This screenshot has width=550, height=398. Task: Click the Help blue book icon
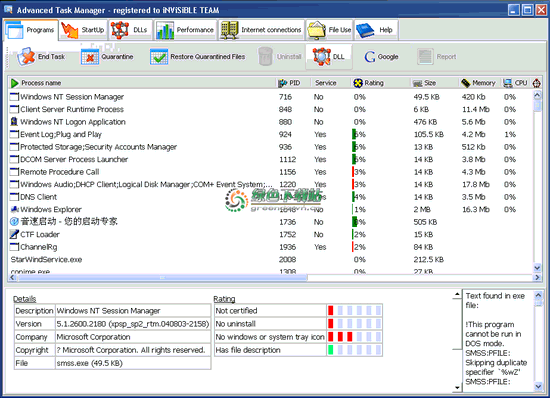[365, 31]
